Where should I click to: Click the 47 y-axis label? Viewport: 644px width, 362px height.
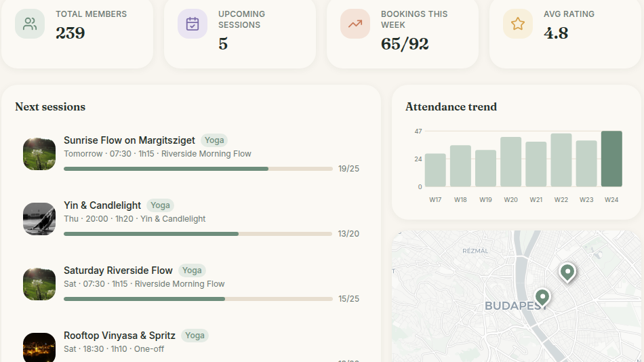(x=418, y=132)
